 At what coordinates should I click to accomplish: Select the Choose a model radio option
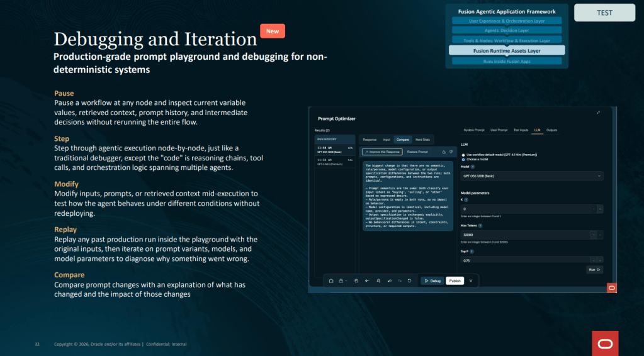pos(463,159)
